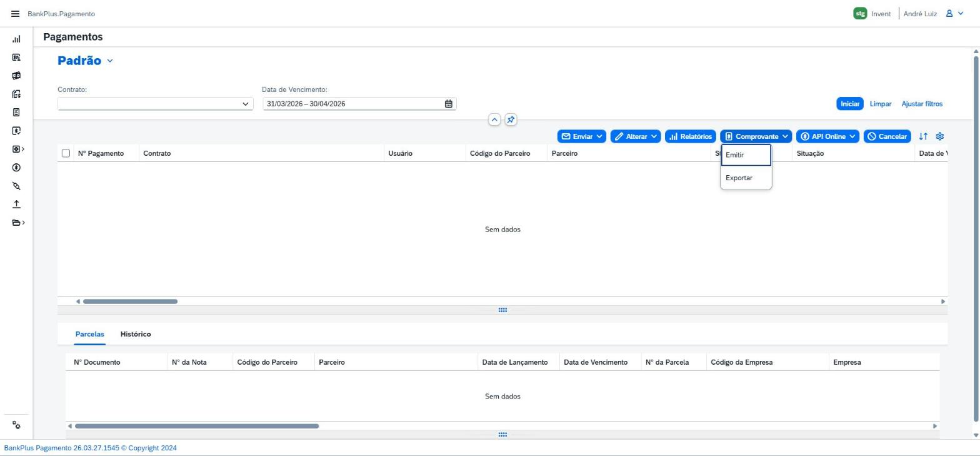Viewport: 980px width, 456px height.
Task: Open the bar chart icon in sidebar
Action: [x=16, y=39]
